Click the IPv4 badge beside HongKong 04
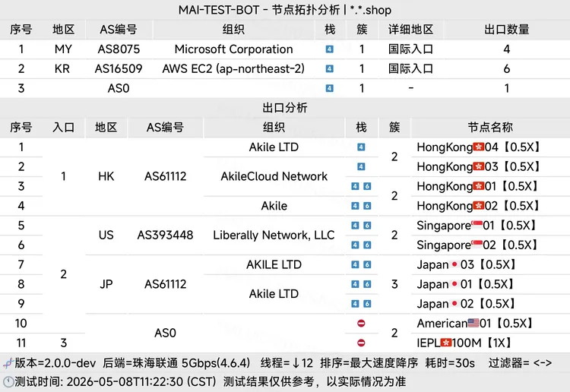 coord(361,147)
